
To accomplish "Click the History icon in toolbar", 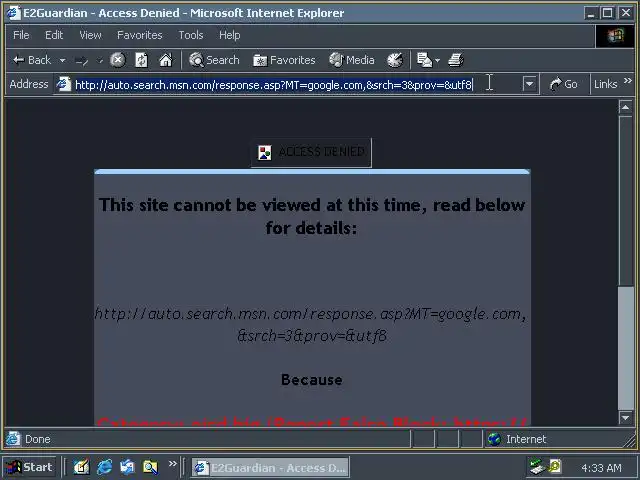I will 395,60.
